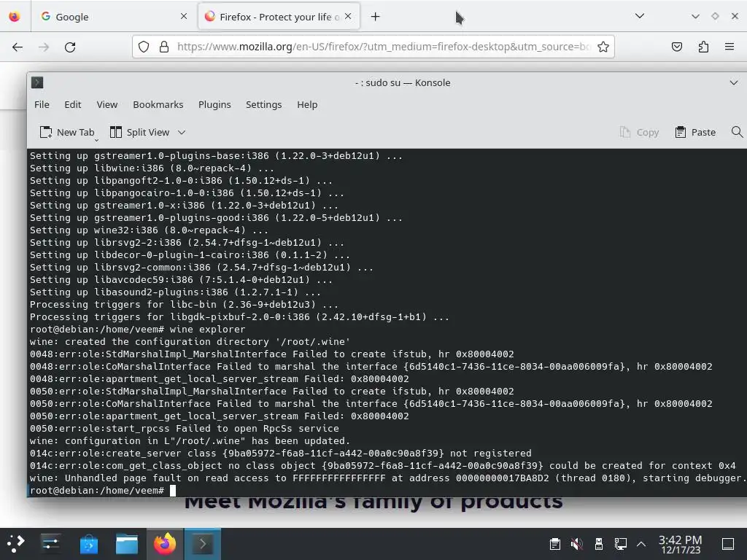Image resolution: width=747 pixels, height=560 pixels.
Task: Expand the Split View dropdown arrow
Action: tap(182, 133)
